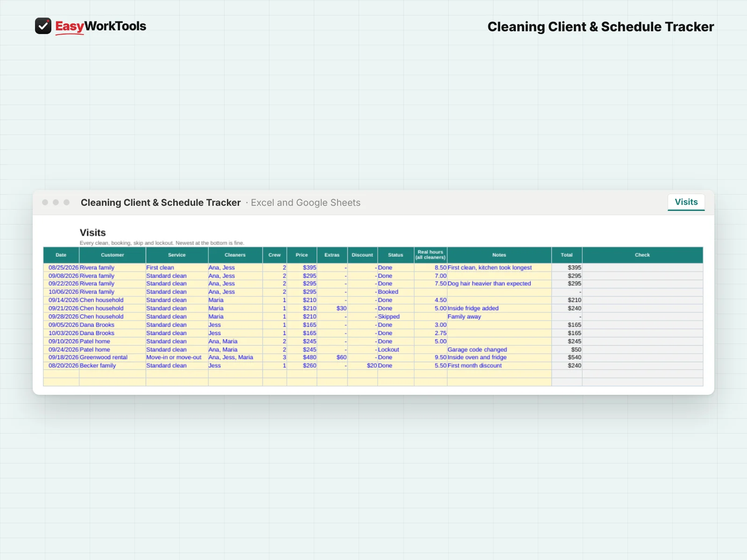The width and height of the screenshot is (747, 560).
Task: Click the EasyWorkTools brand name
Action: 101,26
